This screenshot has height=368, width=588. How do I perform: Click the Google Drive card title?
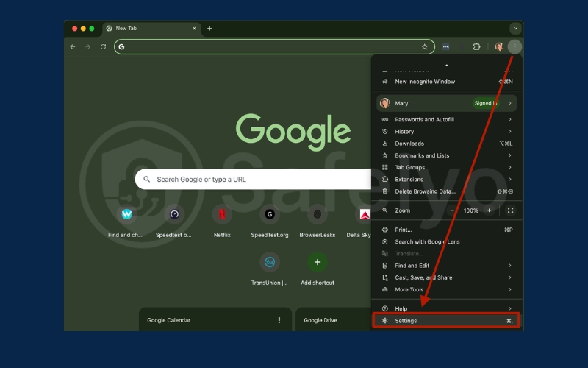pyautogui.click(x=320, y=320)
